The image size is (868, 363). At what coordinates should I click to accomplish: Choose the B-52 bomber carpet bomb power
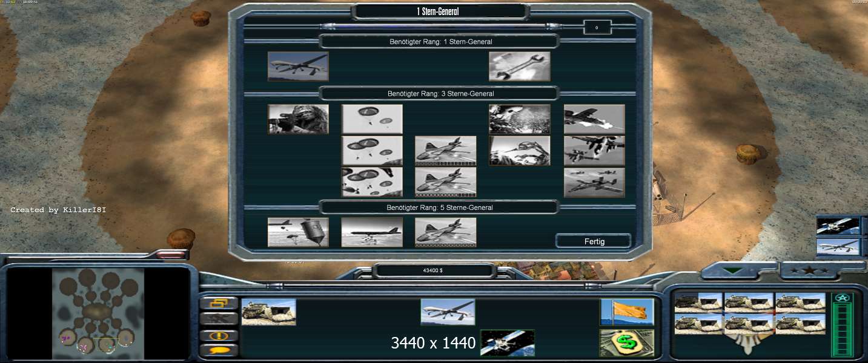click(x=372, y=232)
